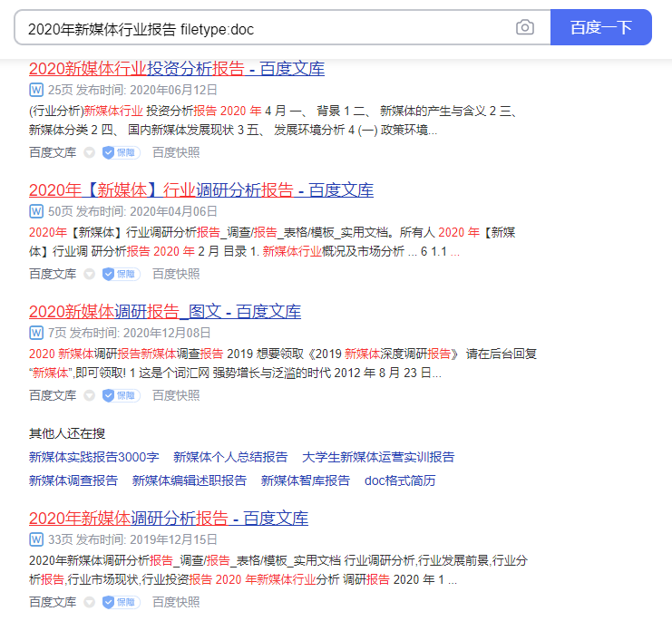The width and height of the screenshot is (672, 621).
Task: Click 百度文库 source under 图文 result
Action: pos(53,395)
